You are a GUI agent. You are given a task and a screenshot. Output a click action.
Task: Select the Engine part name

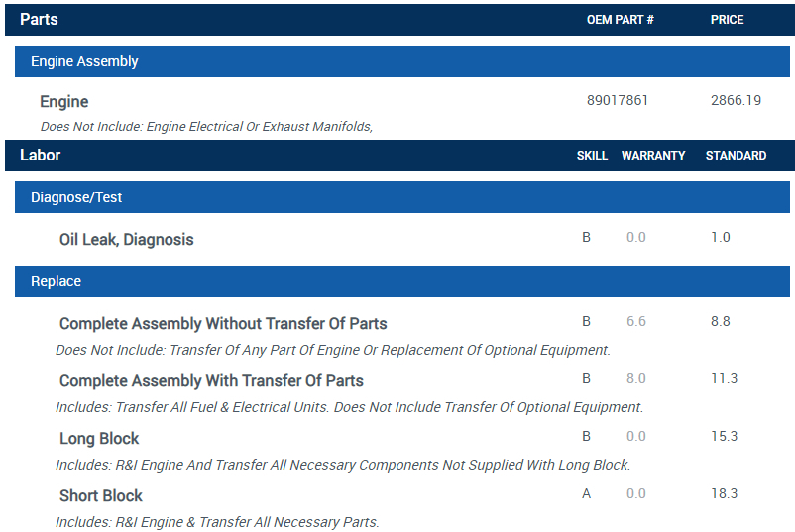tap(64, 101)
